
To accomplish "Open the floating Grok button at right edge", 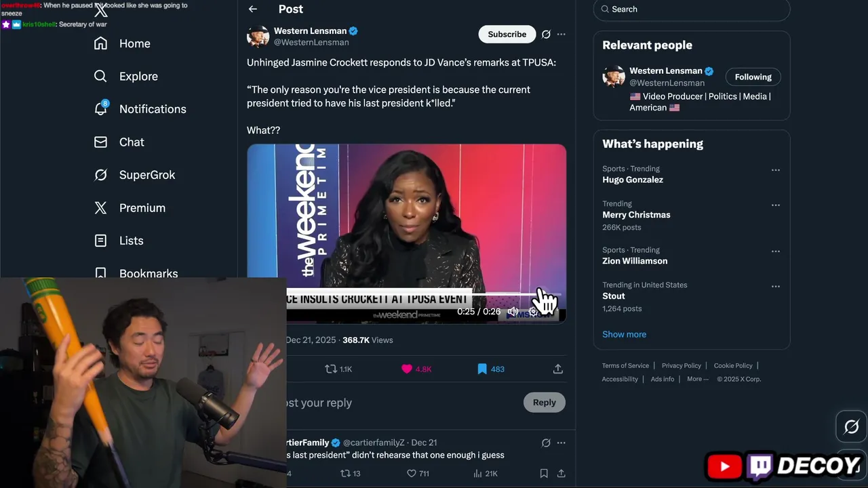I will click(x=852, y=427).
